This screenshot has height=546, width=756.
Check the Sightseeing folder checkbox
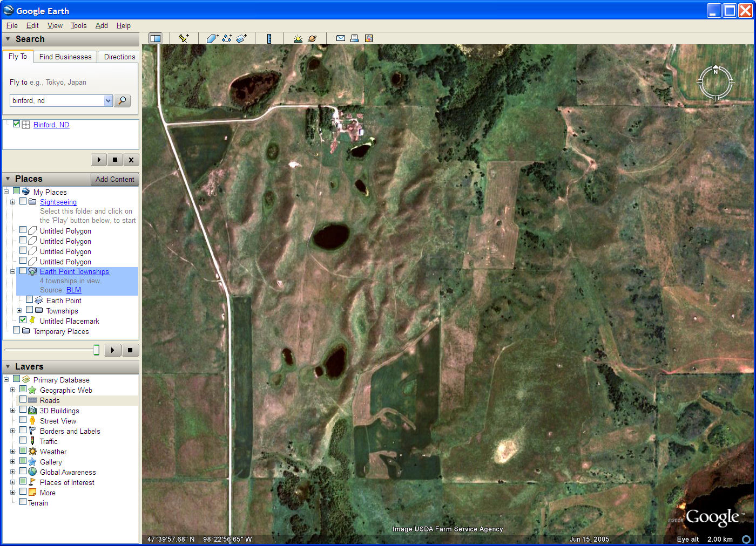pos(23,201)
